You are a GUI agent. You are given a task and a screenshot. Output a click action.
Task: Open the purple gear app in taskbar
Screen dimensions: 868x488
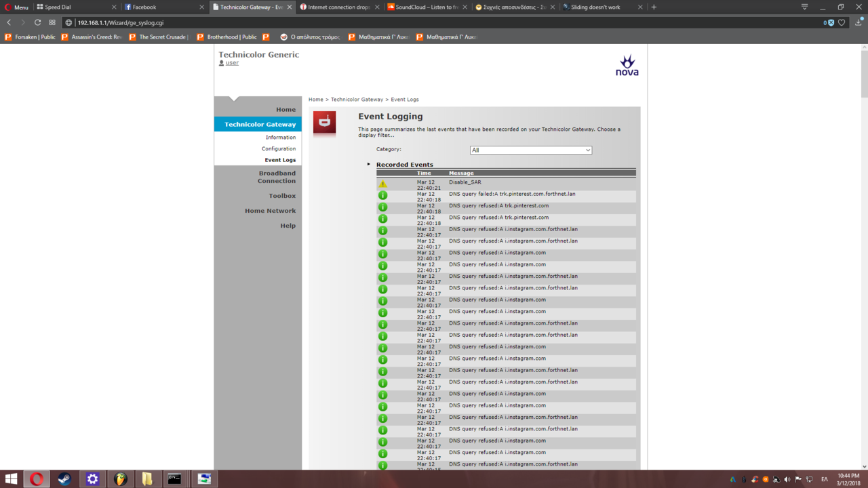(x=92, y=479)
